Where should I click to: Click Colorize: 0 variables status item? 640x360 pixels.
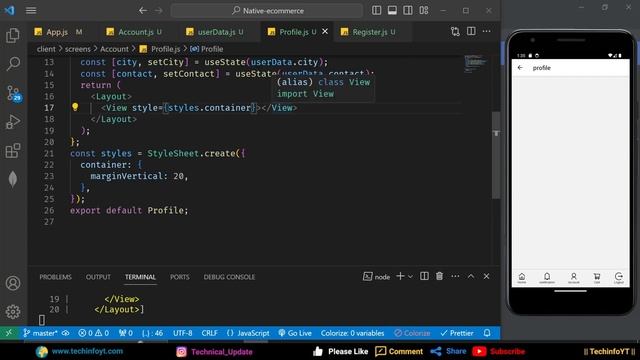point(352,333)
